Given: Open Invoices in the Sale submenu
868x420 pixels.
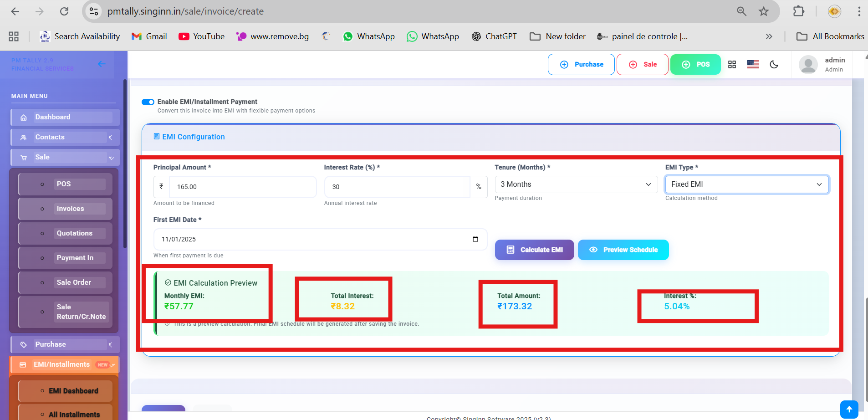Looking at the screenshot, I should [70, 209].
